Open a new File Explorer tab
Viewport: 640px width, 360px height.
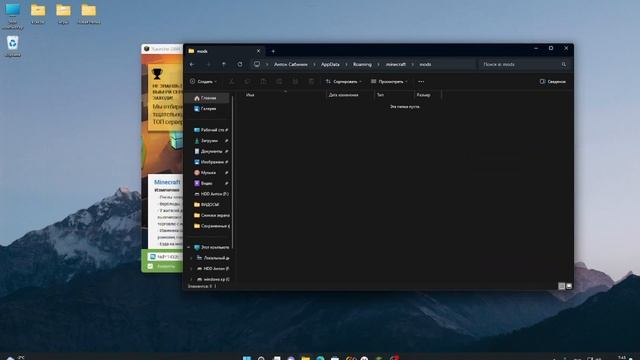[273, 51]
